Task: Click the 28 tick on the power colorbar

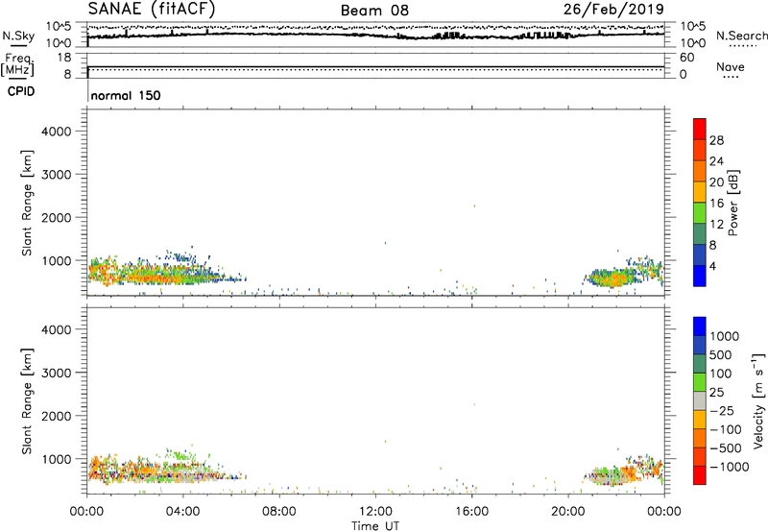Action: click(x=716, y=140)
